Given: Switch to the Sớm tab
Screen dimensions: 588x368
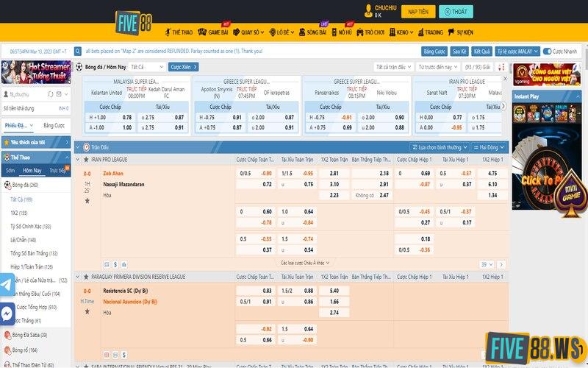Looking at the screenshot, I should pos(10,171).
